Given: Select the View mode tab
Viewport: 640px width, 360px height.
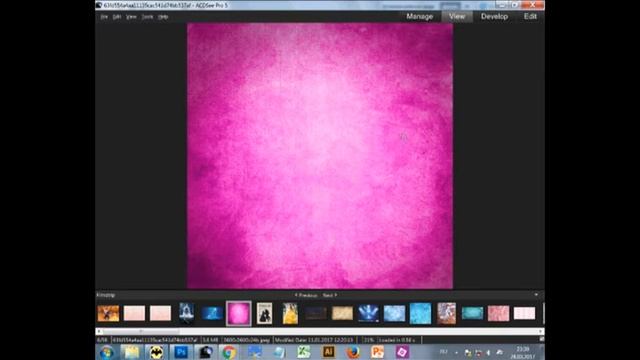Looking at the screenshot, I should [457, 16].
